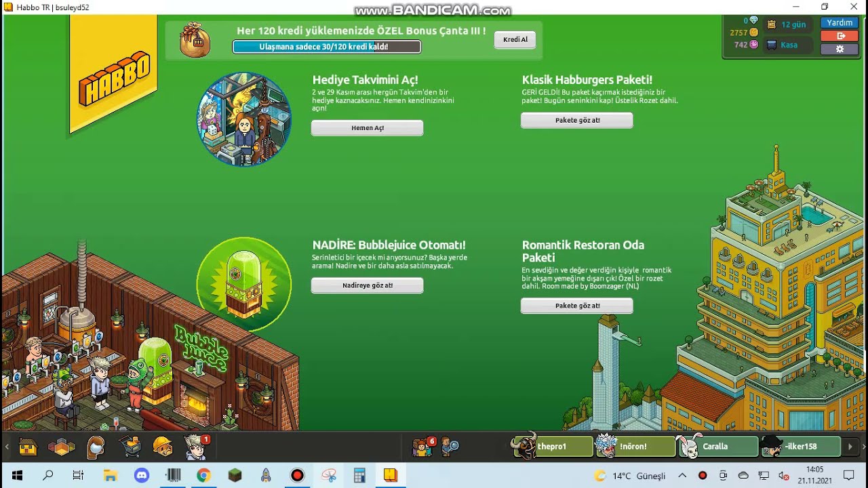Click the credit bonus progress bar
This screenshot has height=488, width=868.
click(326, 47)
